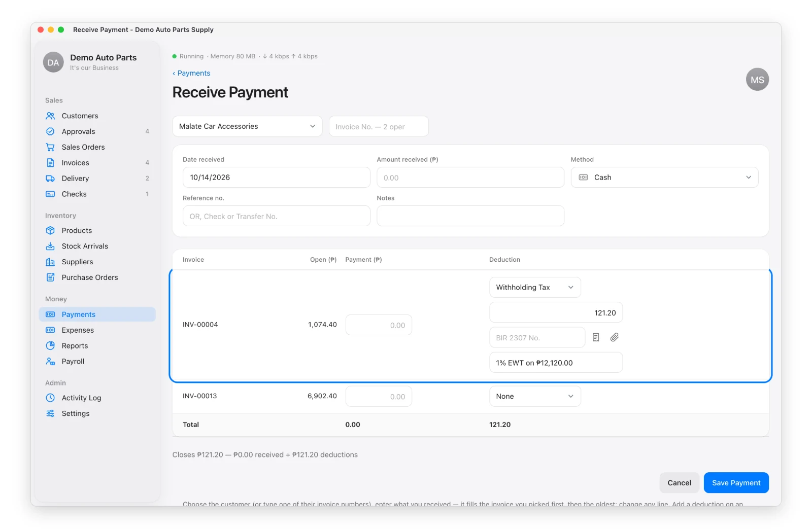Click the Amount received field

coord(470,178)
